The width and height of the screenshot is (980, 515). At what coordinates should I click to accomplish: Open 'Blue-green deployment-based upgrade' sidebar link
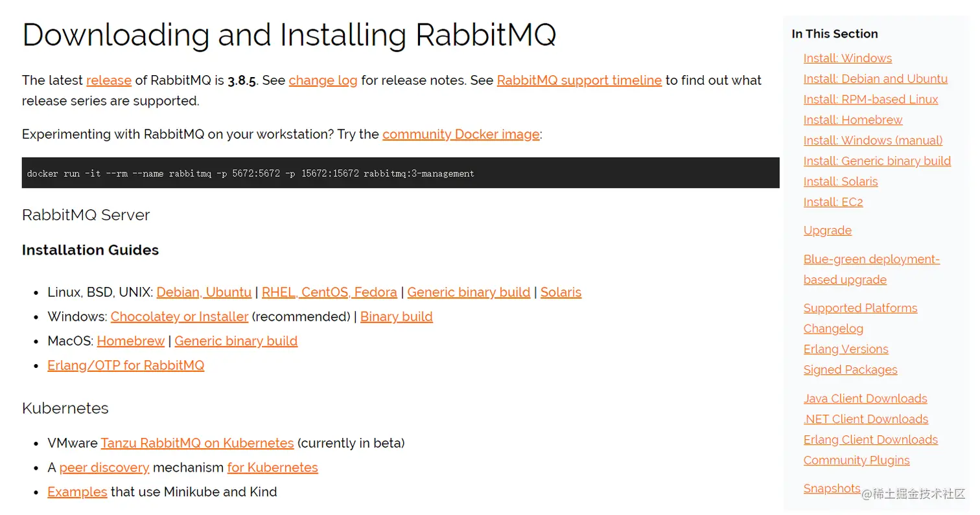coord(872,269)
